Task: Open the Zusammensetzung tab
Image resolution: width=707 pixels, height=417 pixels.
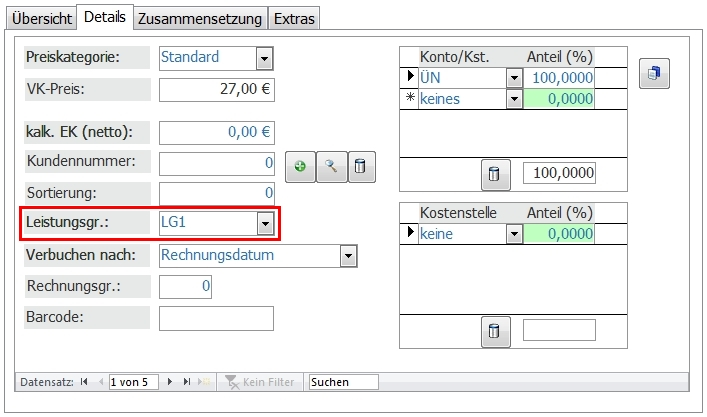Action: (x=200, y=18)
